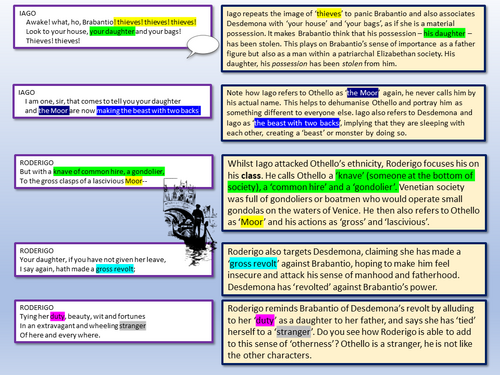Select the magenta 'duty' in last analysis box
500x375 pixels.
click(x=265, y=320)
